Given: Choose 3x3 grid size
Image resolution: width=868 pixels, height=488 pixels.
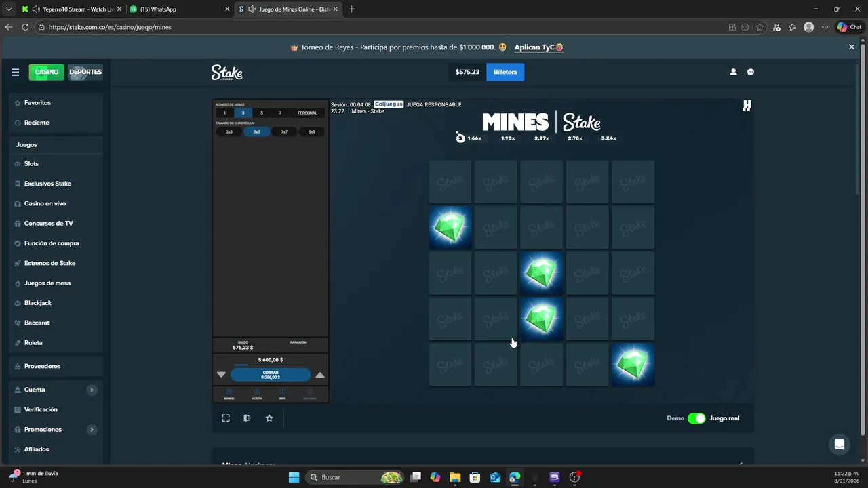Looking at the screenshot, I should click(229, 132).
